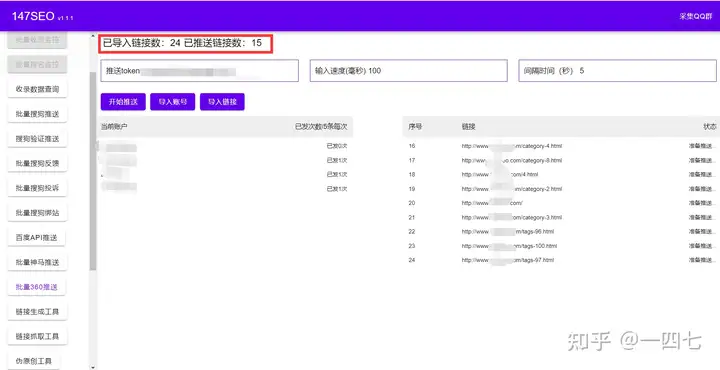Click the 已发次数/5条每次 column header
This screenshot has width=720, height=370.
pyautogui.click(x=321, y=126)
